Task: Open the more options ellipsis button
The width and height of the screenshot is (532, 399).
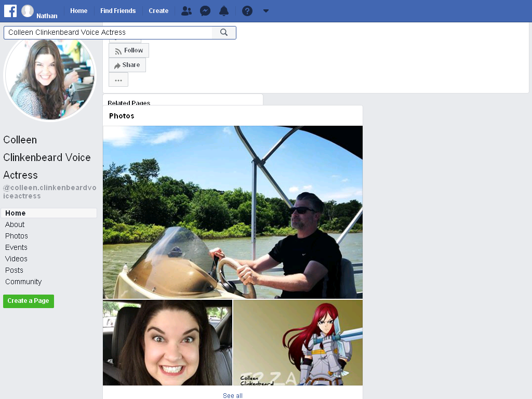Action: pos(118,81)
